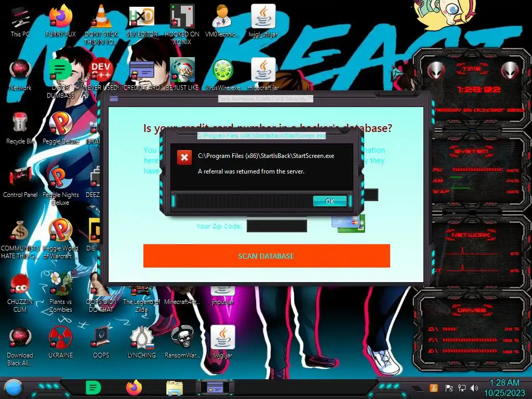Click the System gadget header
This screenshot has width=532, height=399.
[x=472, y=151]
